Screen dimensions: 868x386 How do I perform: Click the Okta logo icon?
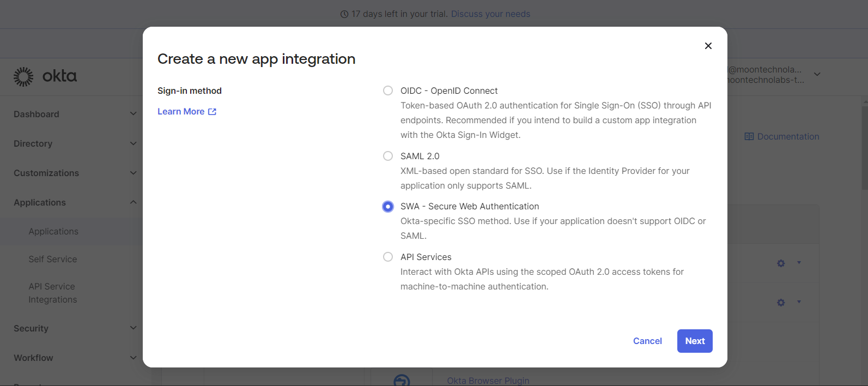(x=23, y=77)
